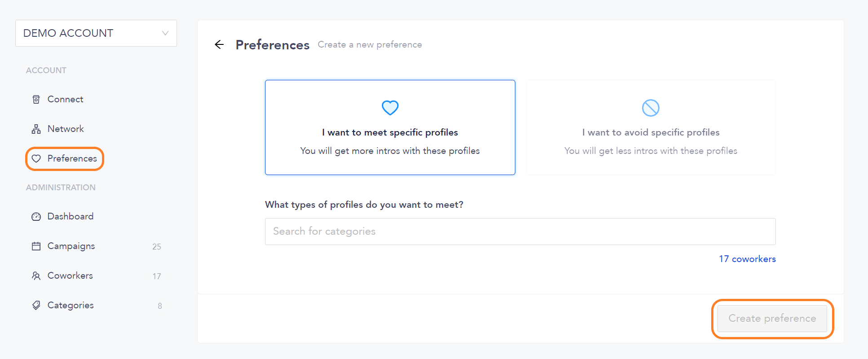Expand the DEMO ACCOUNT dropdown chevron
868x359 pixels.
(165, 33)
